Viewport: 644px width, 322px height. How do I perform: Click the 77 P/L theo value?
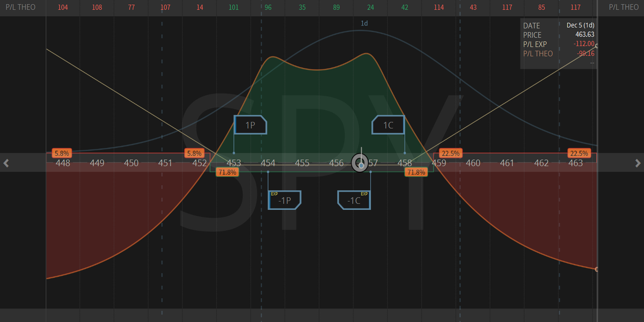tap(131, 8)
